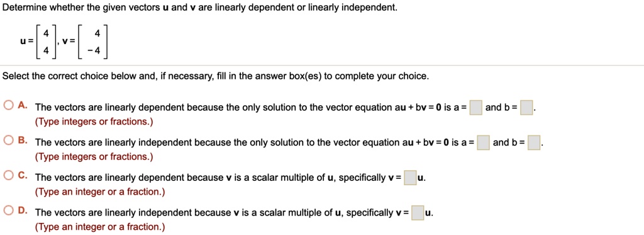
Task: Choose option D radio button
Action: point(9,210)
